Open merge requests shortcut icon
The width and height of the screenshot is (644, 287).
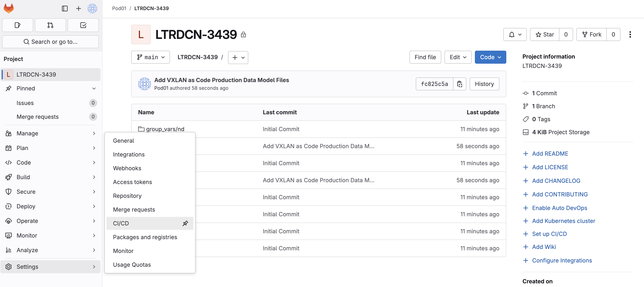point(50,25)
